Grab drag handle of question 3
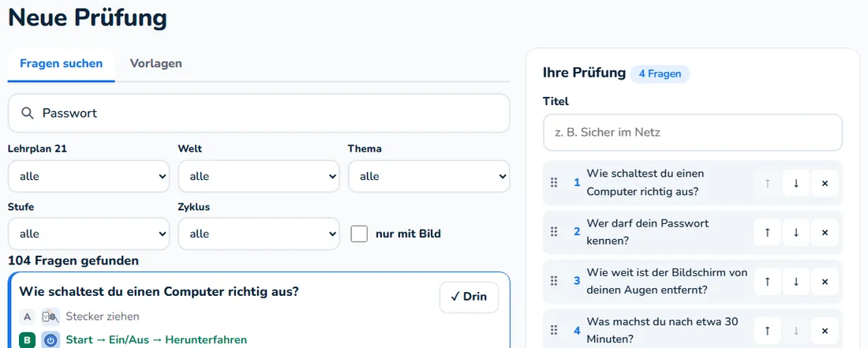The image size is (868, 348). tap(554, 281)
